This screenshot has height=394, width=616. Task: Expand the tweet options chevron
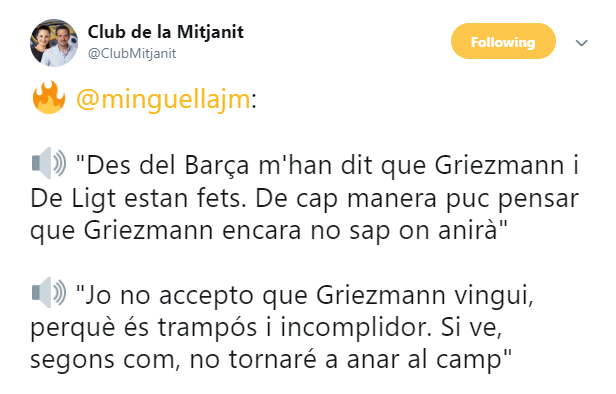click(x=581, y=43)
